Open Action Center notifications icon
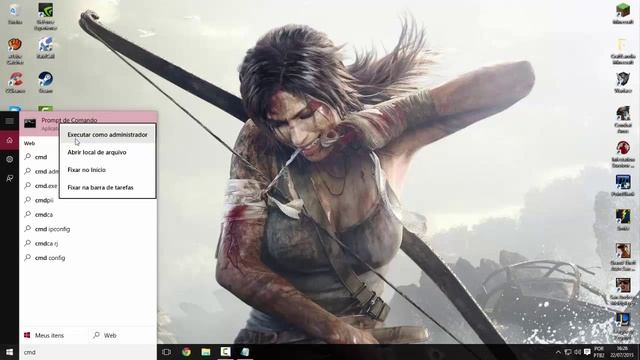 [587, 352]
